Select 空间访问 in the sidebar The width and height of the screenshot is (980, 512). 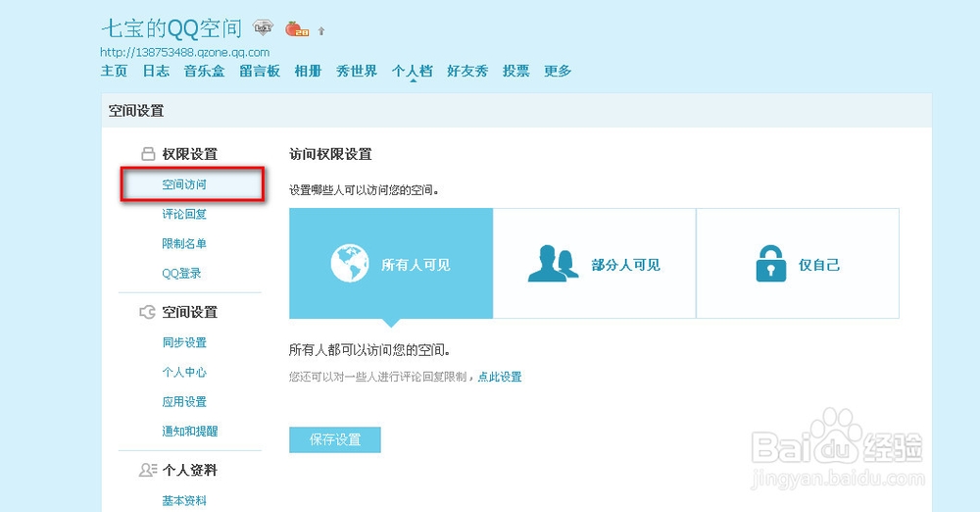(x=192, y=184)
